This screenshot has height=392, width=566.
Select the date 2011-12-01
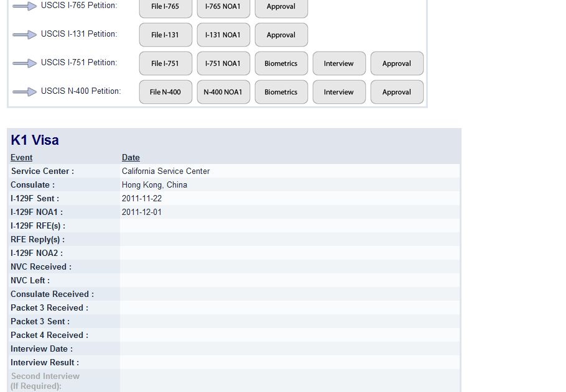[142, 212]
